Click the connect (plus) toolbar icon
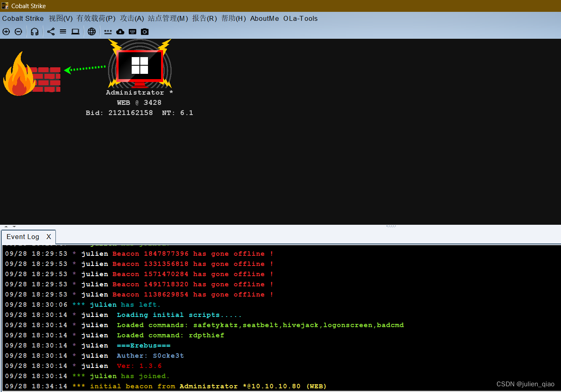The width and height of the screenshot is (561, 392). (x=6, y=31)
